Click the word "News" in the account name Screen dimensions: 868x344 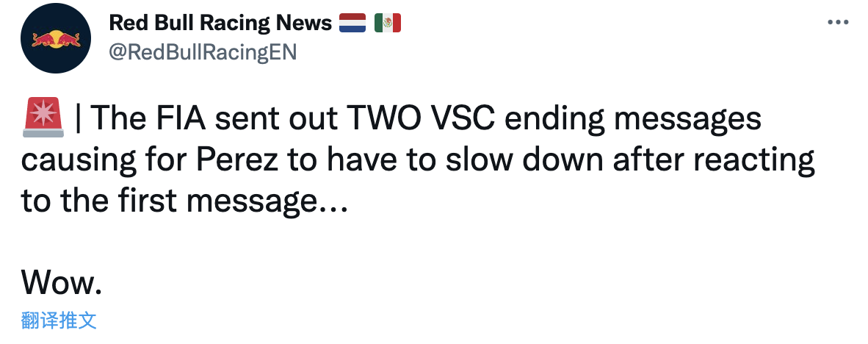[x=304, y=23]
